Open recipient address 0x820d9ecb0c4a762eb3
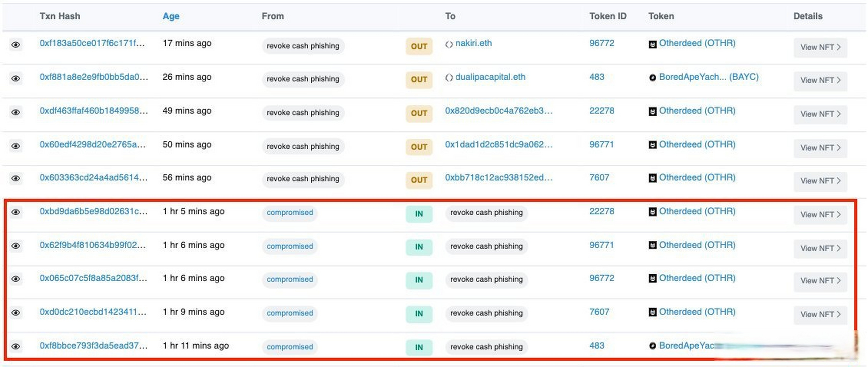Image resolution: width=868 pixels, height=367 pixels. pos(499,110)
